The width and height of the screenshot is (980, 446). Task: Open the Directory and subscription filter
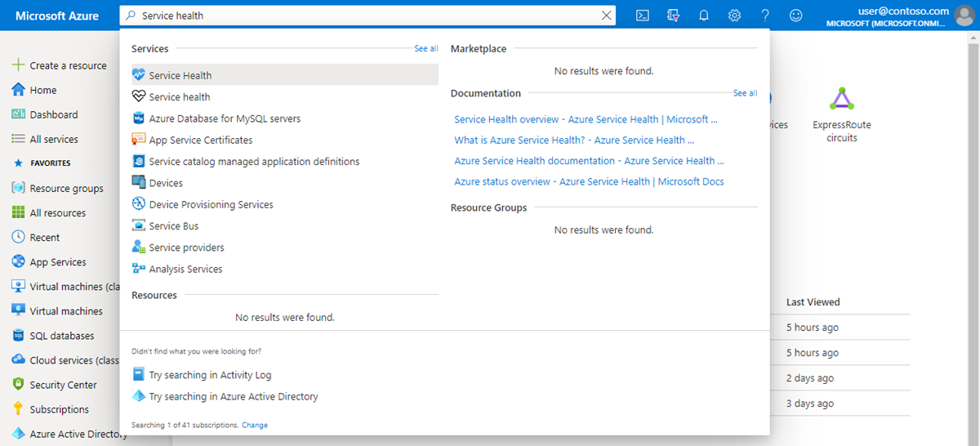pos(673,16)
